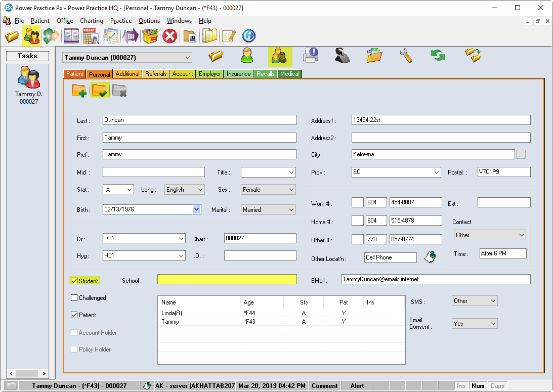The width and height of the screenshot is (553, 392).
Task: Open the Charting menu
Action: coord(91,21)
